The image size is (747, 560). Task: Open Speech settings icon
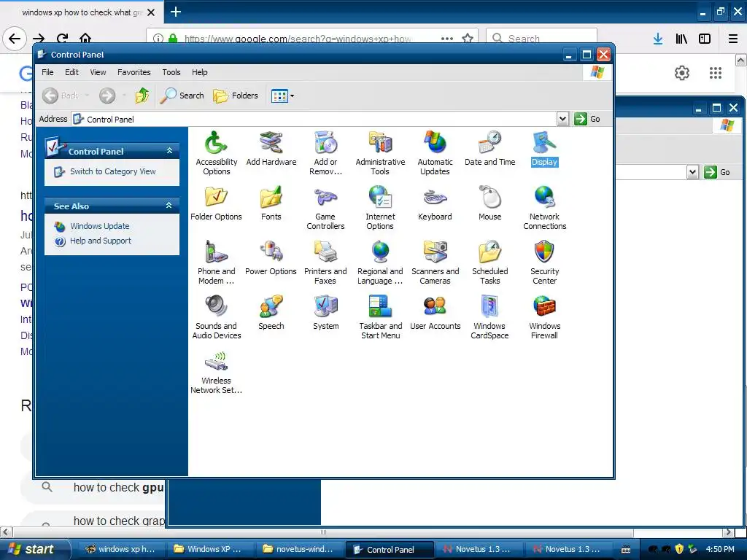pyautogui.click(x=271, y=313)
